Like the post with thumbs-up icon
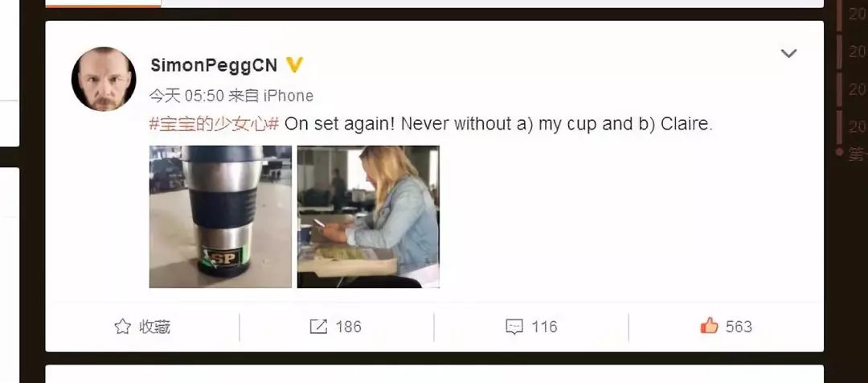 pyautogui.click(x=709, y=325)
